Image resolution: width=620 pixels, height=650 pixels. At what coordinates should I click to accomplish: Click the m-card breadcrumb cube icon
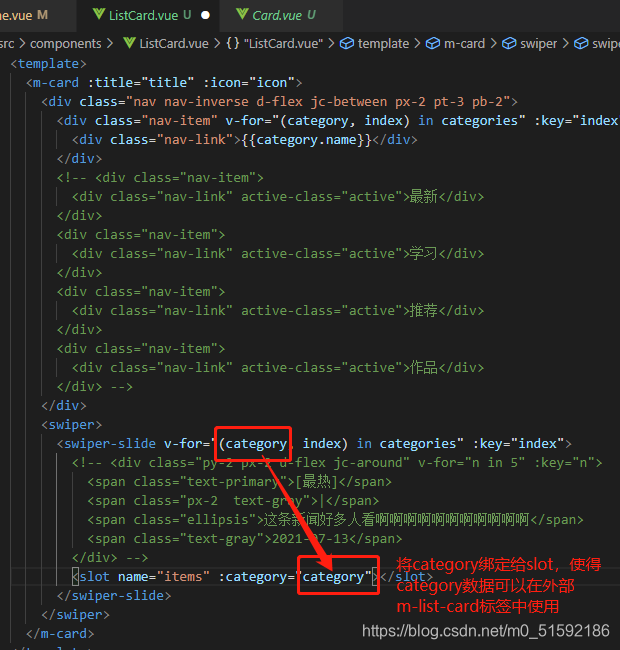433,43
